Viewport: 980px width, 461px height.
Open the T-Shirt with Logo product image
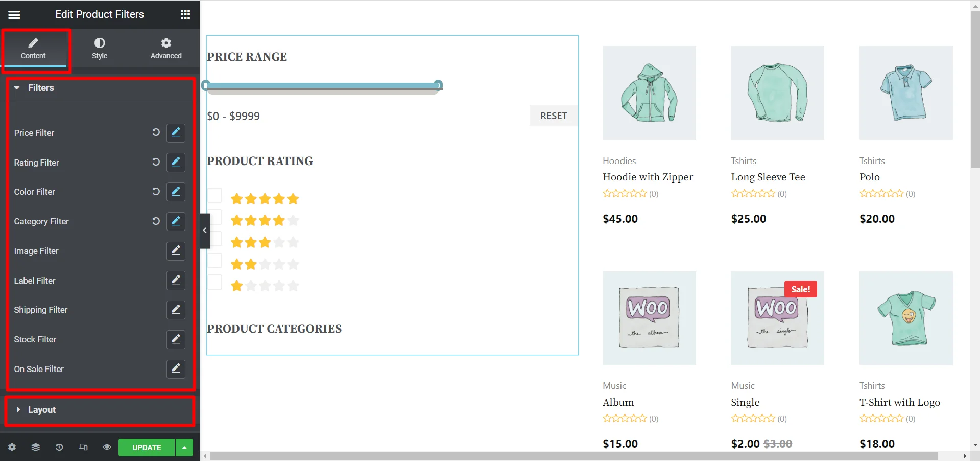(906, 318)
